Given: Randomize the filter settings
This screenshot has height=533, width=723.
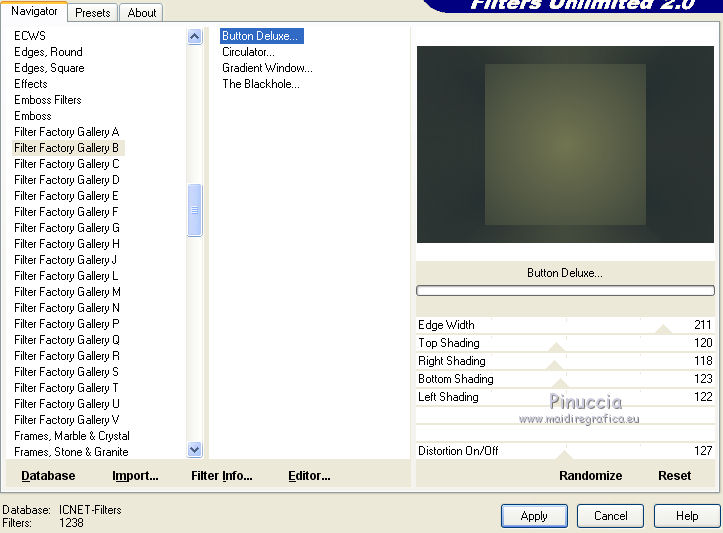Looking at the screenshot, I should click(590, 476).
